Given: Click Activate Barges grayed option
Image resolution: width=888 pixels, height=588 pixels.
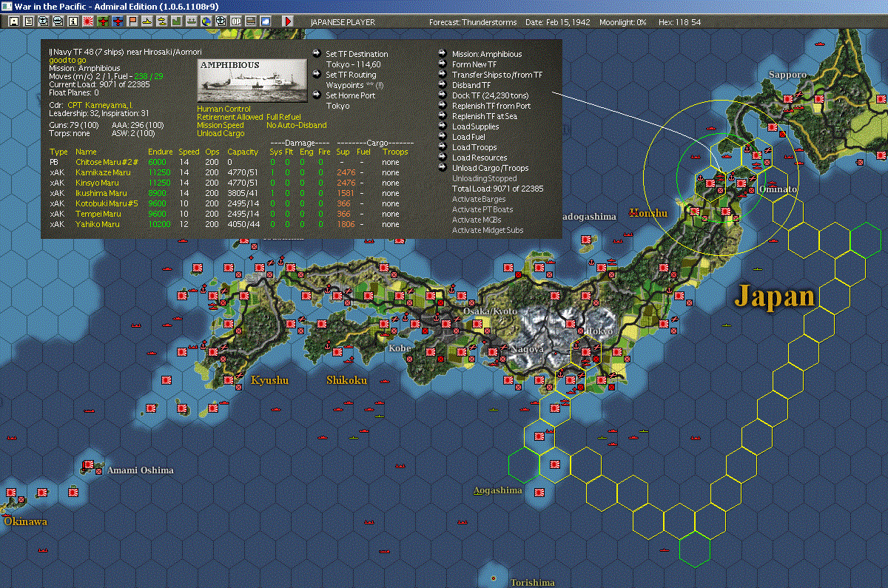Looking at the screenshot, I should point(479,199).
